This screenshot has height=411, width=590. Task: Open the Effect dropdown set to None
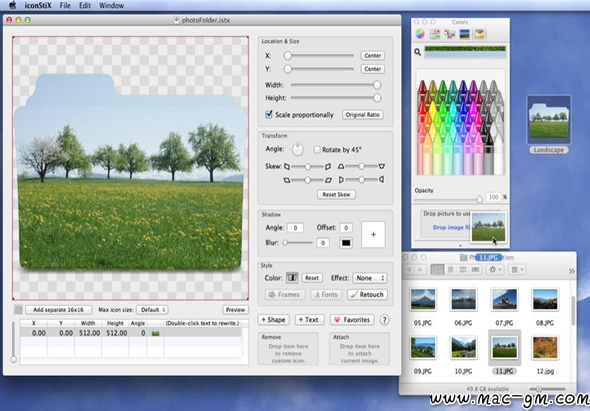(x=370, y=278)
